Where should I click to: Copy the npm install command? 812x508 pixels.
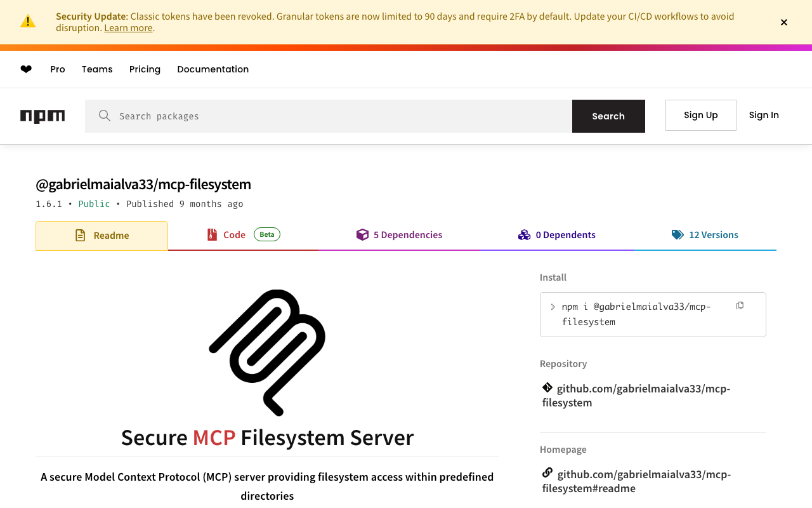(x=740, y=306)
